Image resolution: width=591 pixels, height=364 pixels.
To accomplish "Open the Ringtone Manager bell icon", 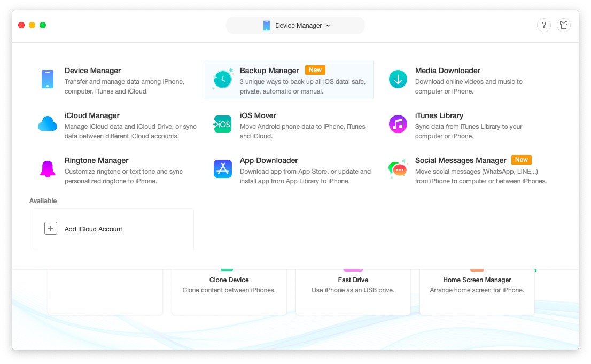I will point(48,169).
